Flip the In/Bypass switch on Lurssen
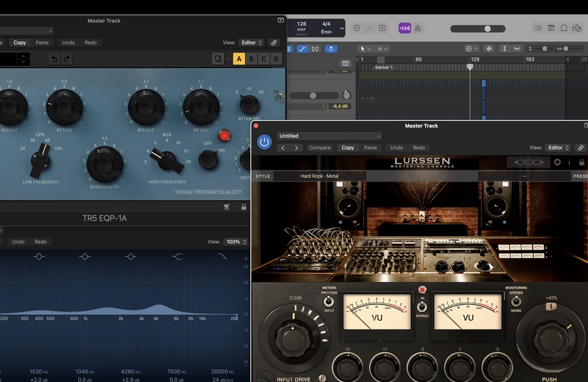 [422, 307]
